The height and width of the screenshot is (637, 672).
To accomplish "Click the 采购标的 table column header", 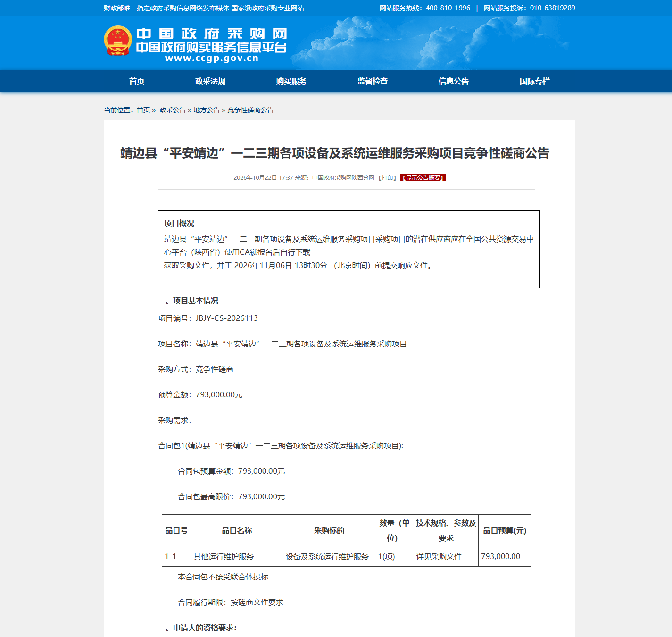I will pyautogui.click(x=329, y=530).
